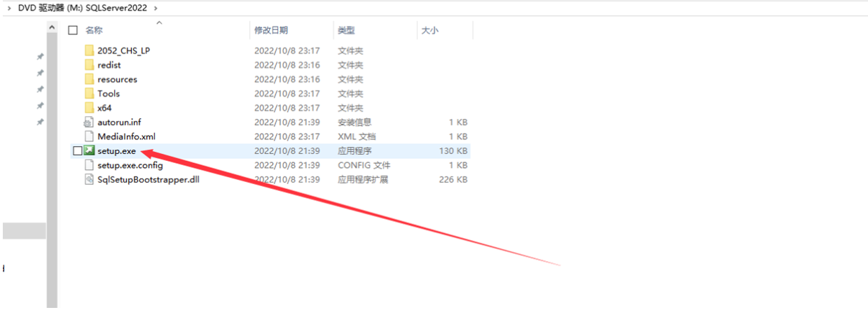Click the Tools folder icon
Viewport: 868px width, 317px height.
(89, 94)
